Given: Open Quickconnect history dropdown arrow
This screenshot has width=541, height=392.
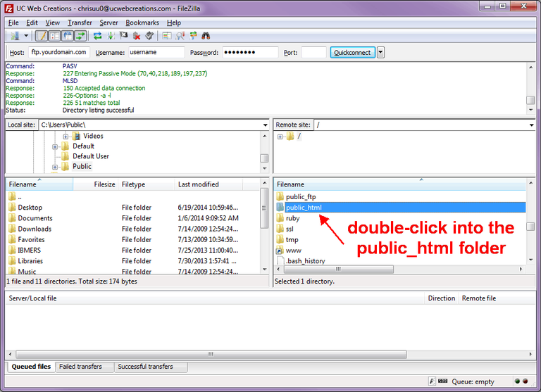Looking at the screenshot, I should [x=380, y=52].
